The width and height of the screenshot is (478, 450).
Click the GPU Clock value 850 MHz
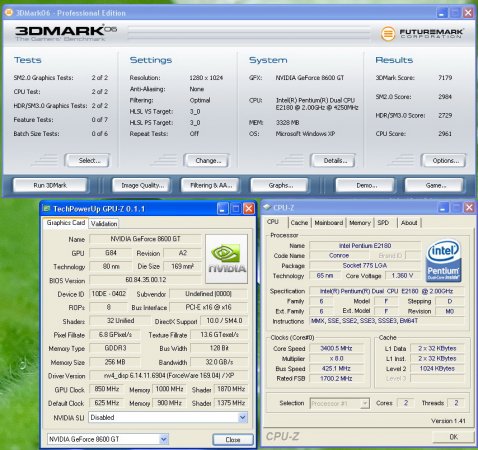coord(107,389)
